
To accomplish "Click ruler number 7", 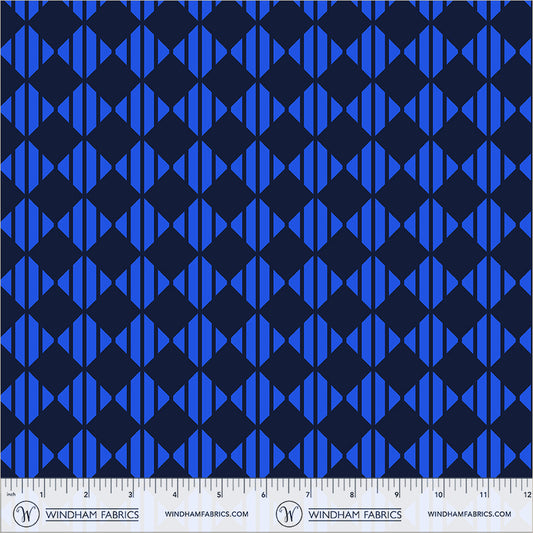I will coord(308,494).
